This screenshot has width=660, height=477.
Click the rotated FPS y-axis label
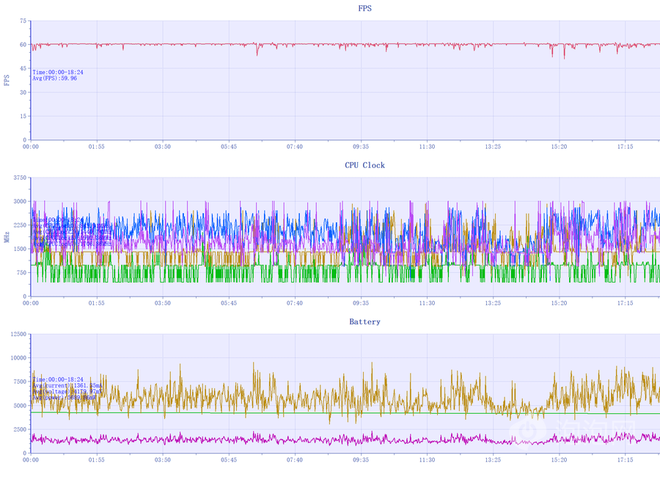(7, 79)
